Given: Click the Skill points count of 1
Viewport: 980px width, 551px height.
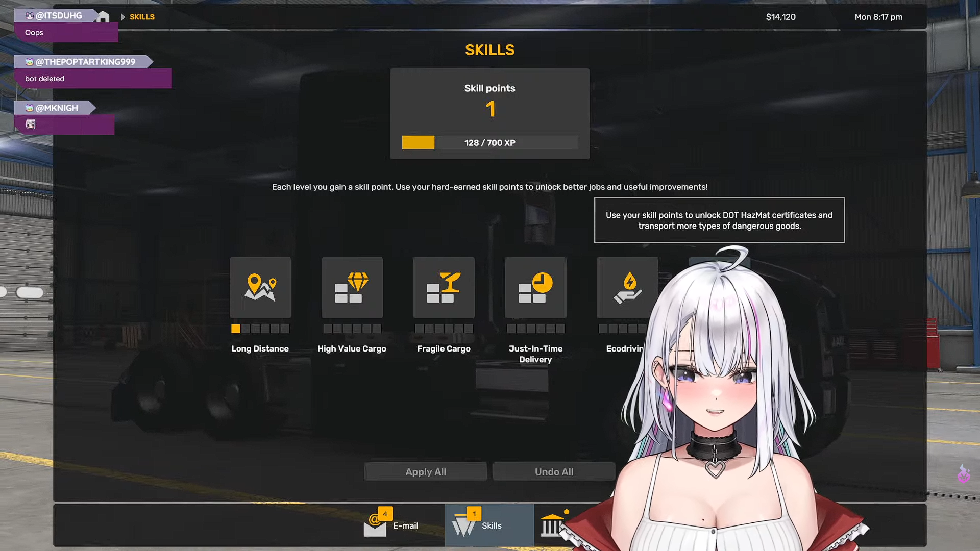Looking at the screenshot, I should click(x=491, y=109).
